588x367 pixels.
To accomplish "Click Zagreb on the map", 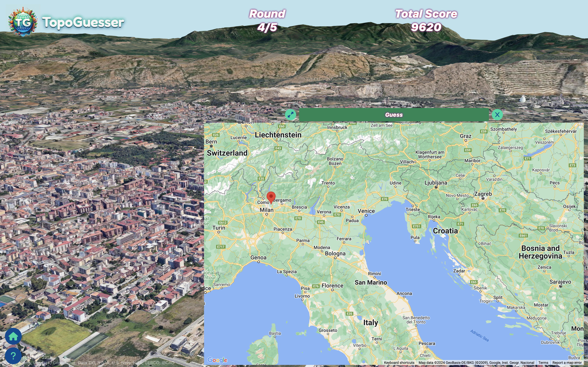I will 483,194.
